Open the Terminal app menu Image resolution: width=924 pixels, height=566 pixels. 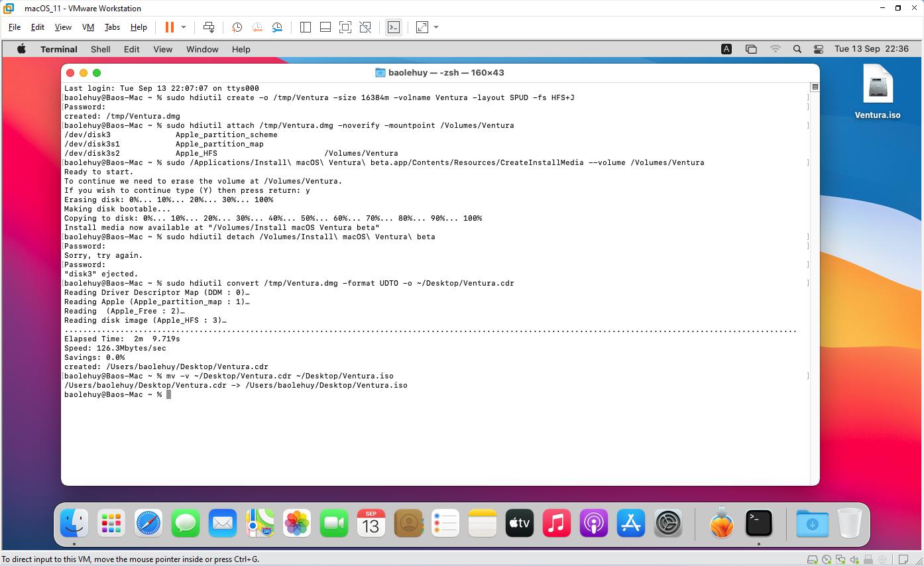[x=59, y=49]
